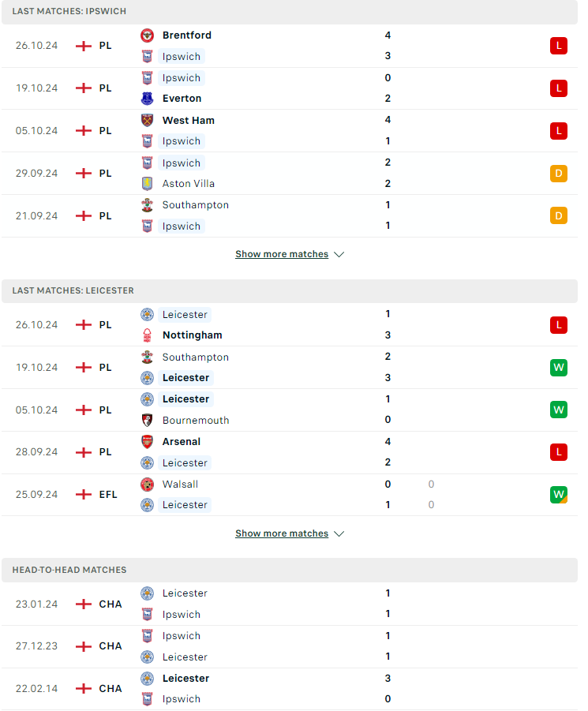Open Show more matches link under Ipswich
The width and height of the screenshot is (588, 711).
282,254
